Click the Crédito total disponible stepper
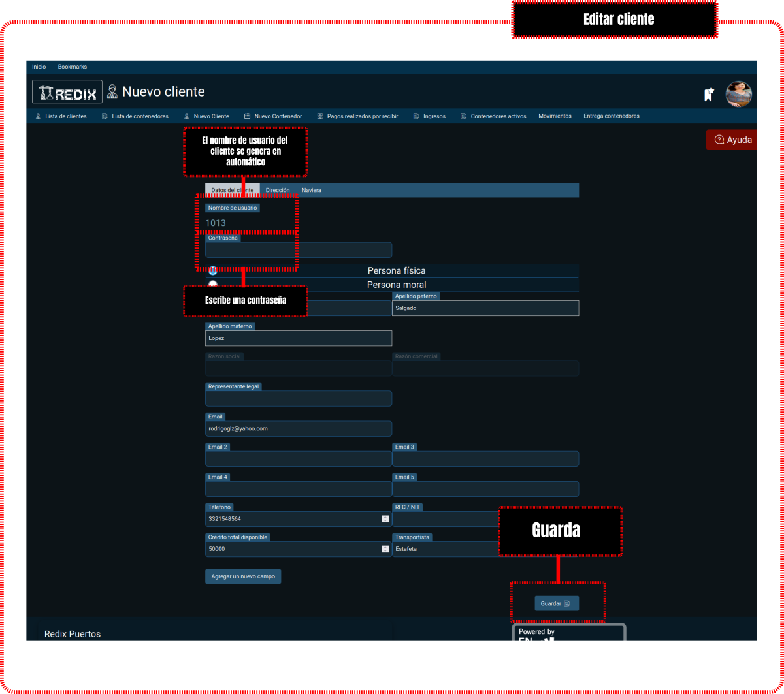The width and height of the screenshot is (784, 694). click(x=385, y=549)
